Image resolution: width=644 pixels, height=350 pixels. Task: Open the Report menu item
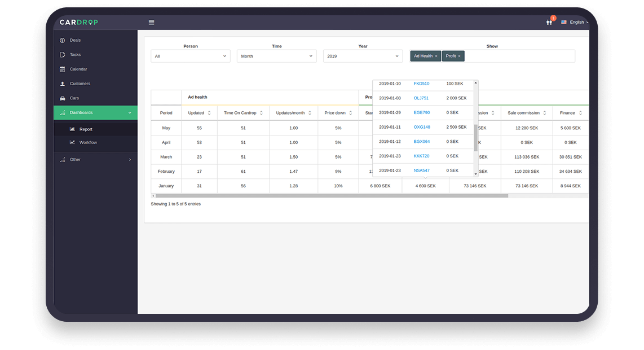(86, 129)
